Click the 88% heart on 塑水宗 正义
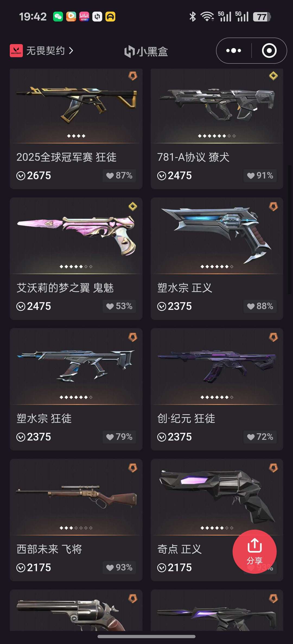 coord(260,306)
